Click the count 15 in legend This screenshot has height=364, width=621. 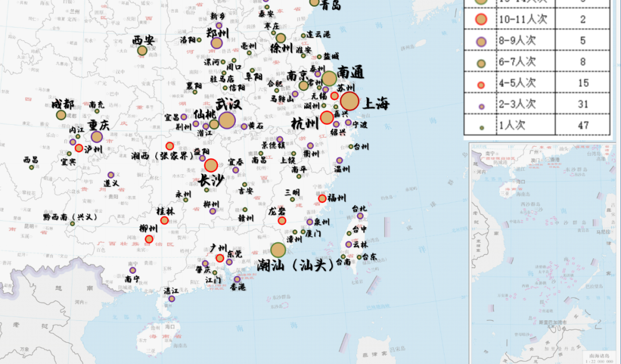click(583, 83)
